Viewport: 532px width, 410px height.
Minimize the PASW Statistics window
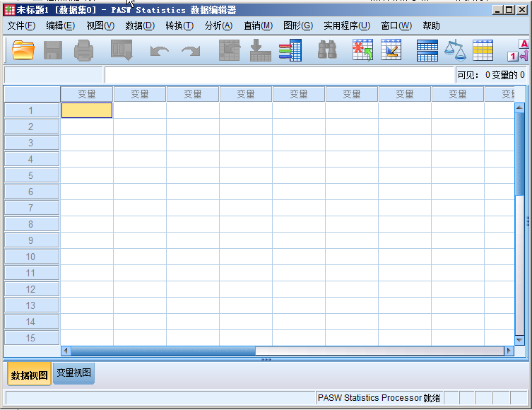click(497, 10)
